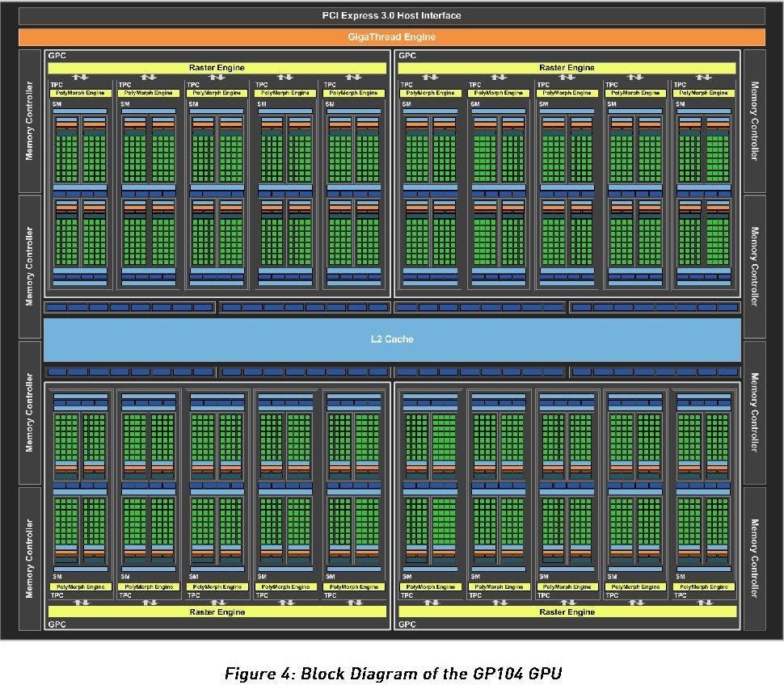The image size is (784, 685).
Task: Click rightmost PolyMorph Engine in lower-right GPC
Action: click(x=703, y=587)
